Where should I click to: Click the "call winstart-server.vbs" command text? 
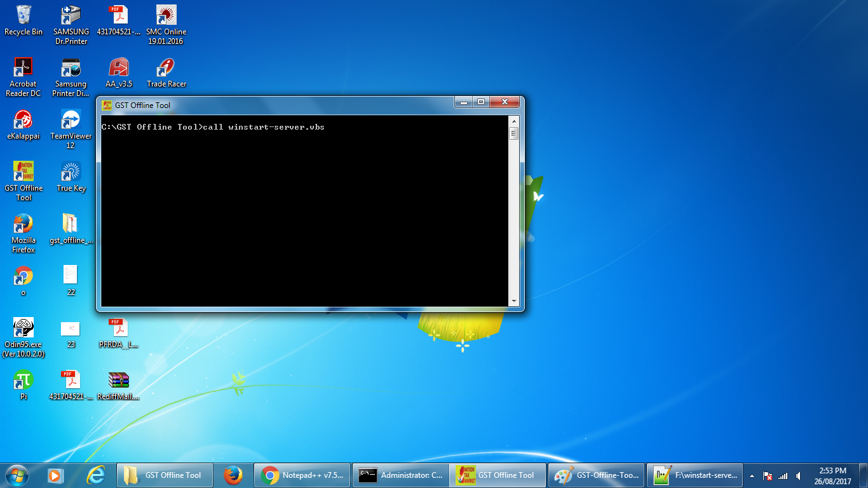click(x=264, y=127)
